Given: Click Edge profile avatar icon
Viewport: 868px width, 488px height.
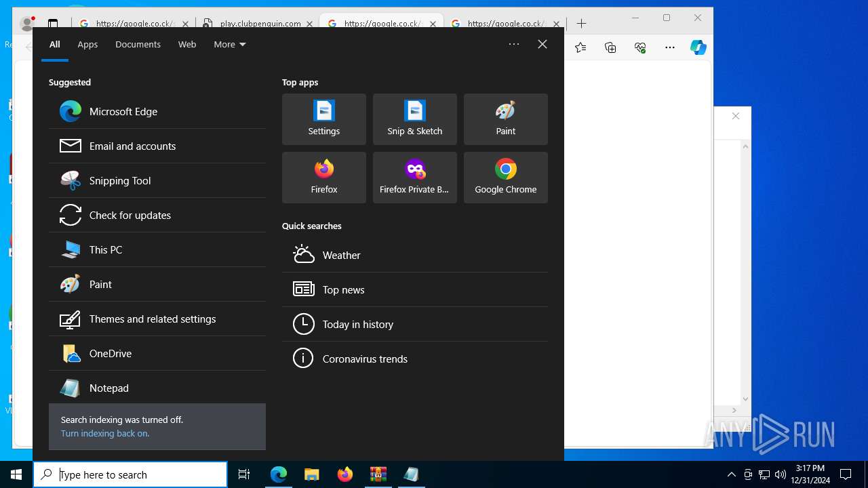Looking at the screenshot, I should tap(27, 24).
